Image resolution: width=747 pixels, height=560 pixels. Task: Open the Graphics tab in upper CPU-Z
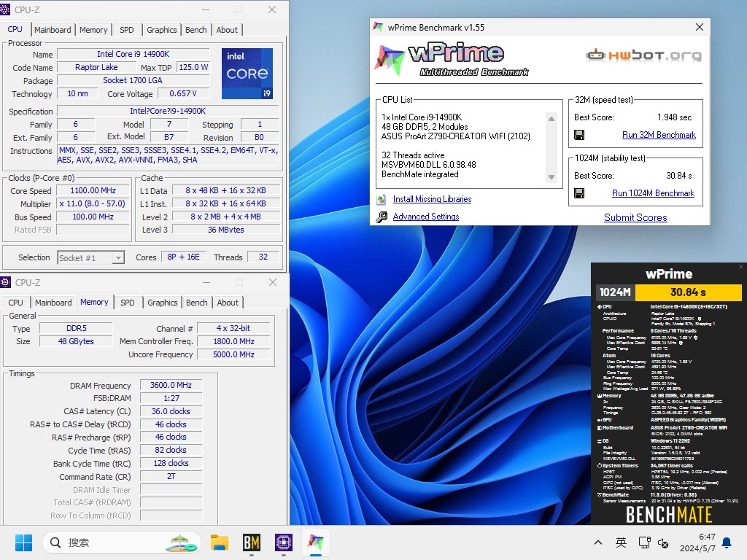pos(161,29)
